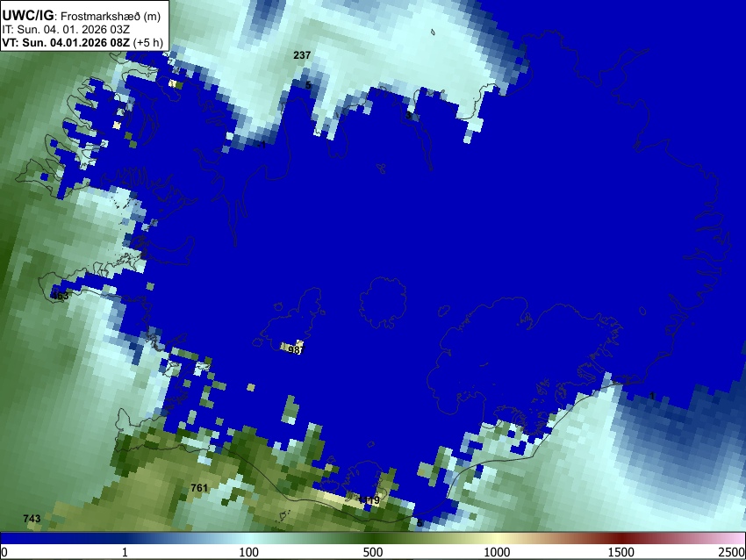746x560 pixels.
Task: Click the legend label "1000"
Action: coord(497,552)
